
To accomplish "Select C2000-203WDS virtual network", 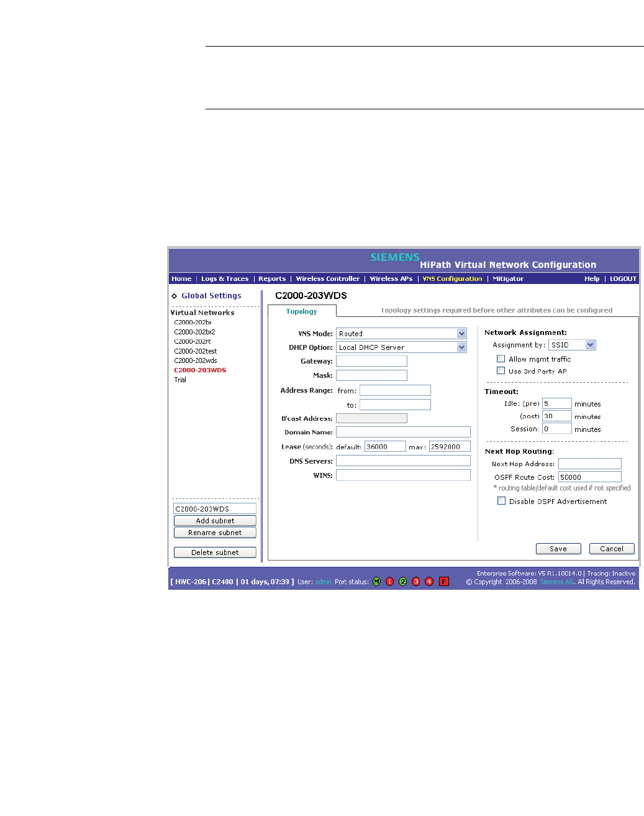I will (x=200, y=370).
